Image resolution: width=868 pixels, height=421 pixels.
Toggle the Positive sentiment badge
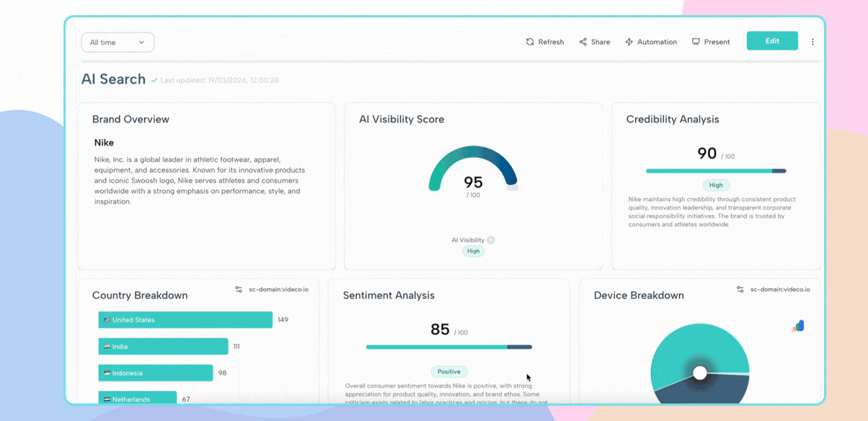coord(448,371)
